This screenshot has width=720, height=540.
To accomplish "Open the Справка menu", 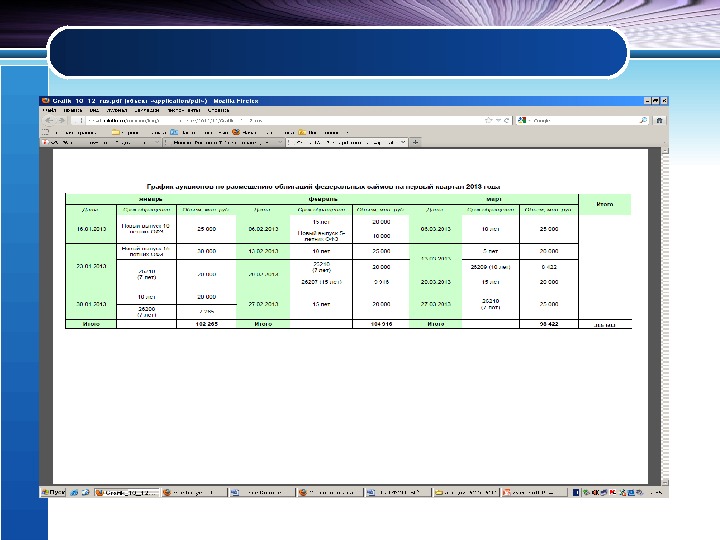I will pos(218,110).
